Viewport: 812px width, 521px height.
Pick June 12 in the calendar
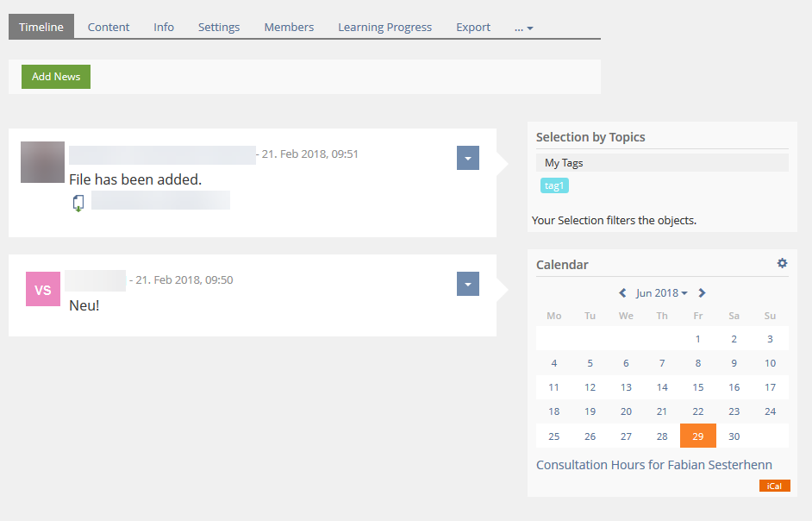590,387
